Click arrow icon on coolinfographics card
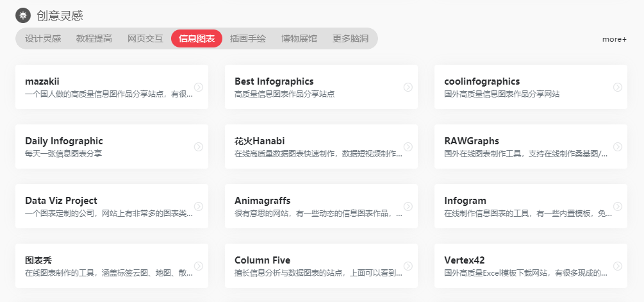This screenshot has height=302, width=644. point(617,87)
